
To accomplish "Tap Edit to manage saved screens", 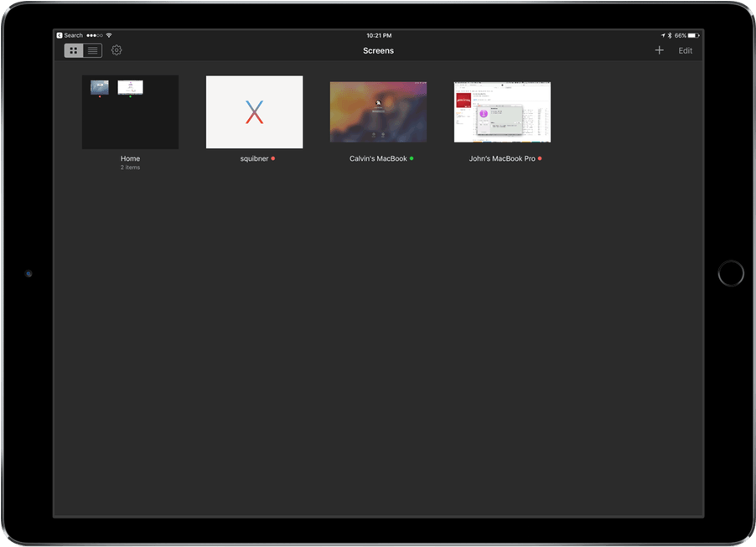I will [685, 50].
